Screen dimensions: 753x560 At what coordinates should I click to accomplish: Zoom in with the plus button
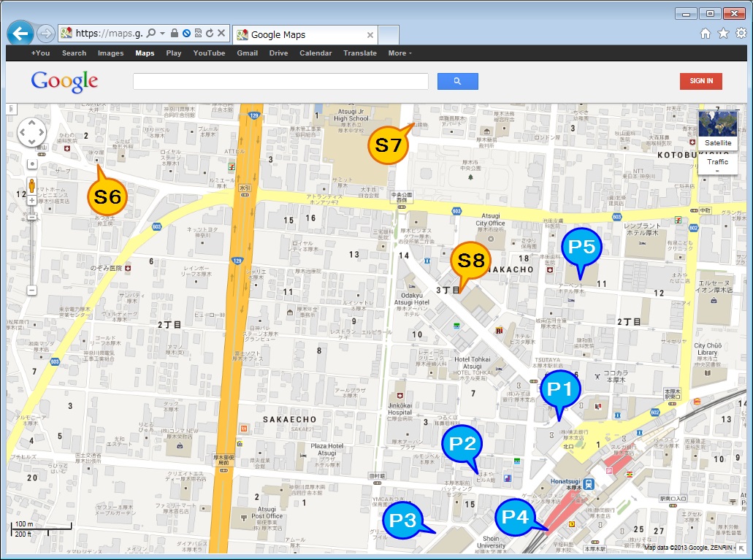(31, 200)
